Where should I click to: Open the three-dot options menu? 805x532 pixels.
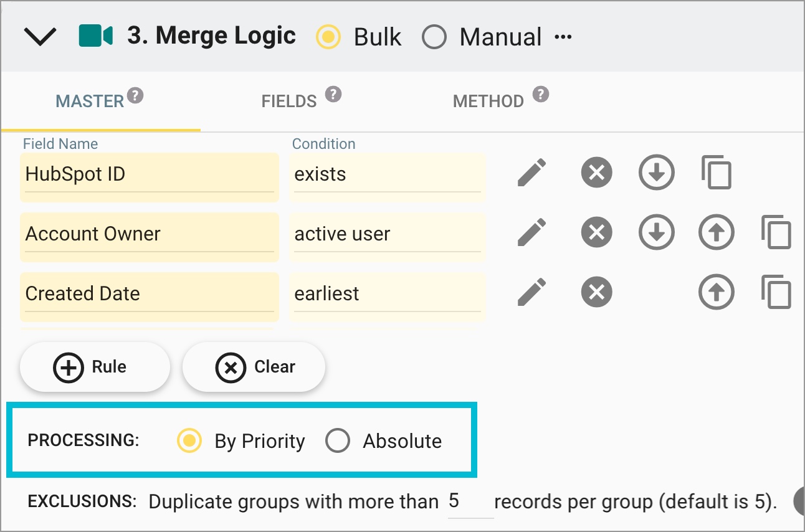click(x=563, y=37)
